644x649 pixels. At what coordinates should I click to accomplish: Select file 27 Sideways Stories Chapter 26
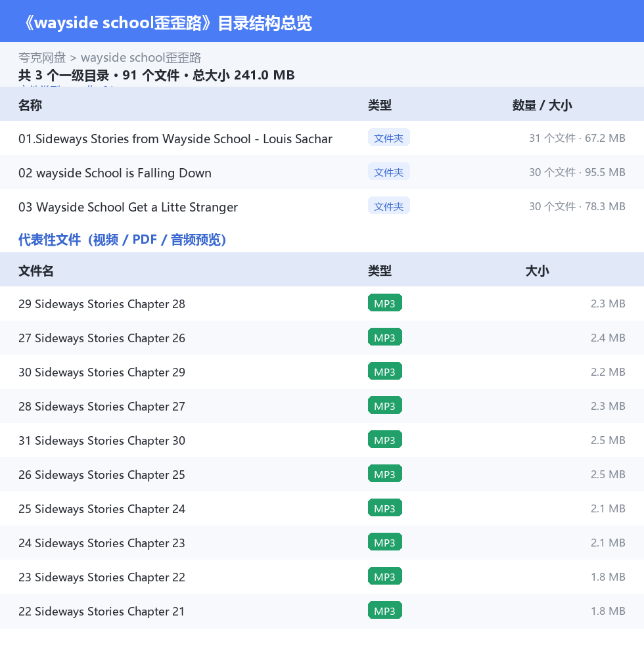101,338
